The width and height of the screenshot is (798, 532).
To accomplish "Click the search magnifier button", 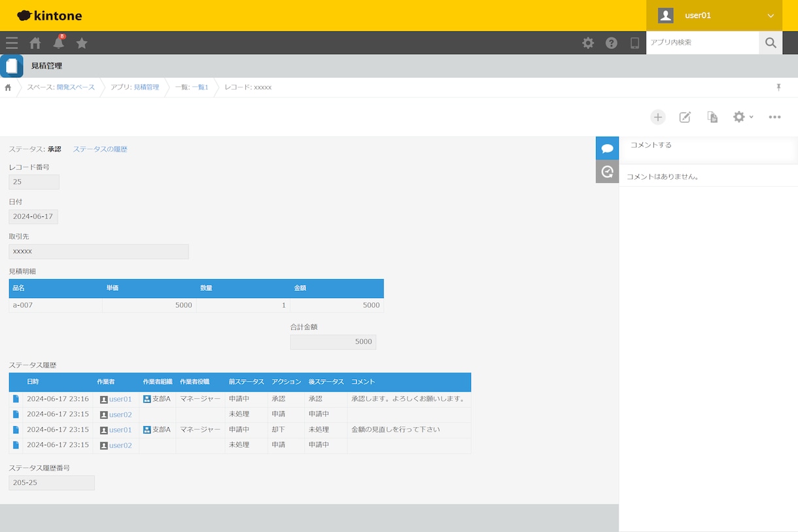I will tap(771, 43).
